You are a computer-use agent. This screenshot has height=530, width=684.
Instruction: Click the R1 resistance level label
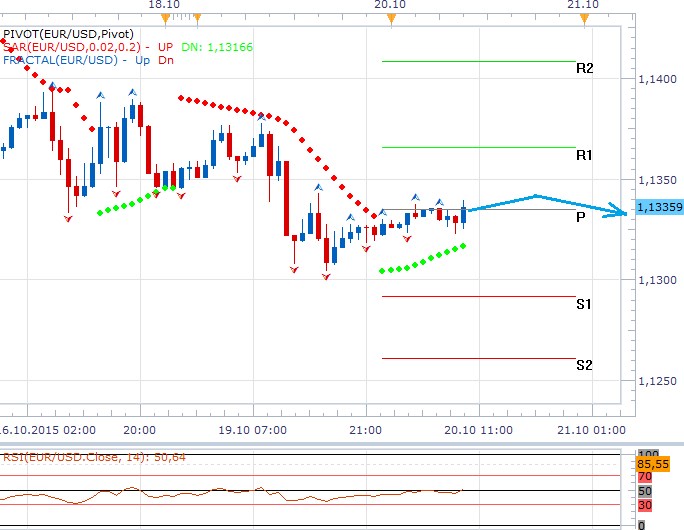click(585, 155)
